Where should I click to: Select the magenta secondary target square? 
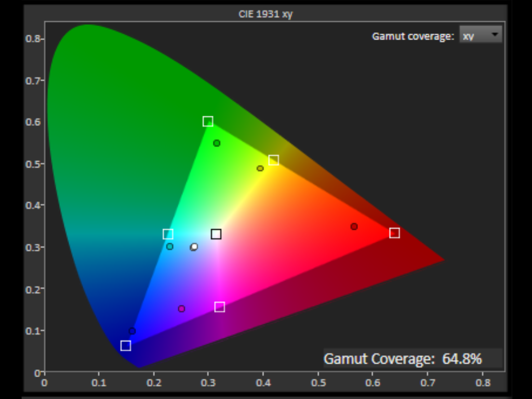click(x=219, y=307)
